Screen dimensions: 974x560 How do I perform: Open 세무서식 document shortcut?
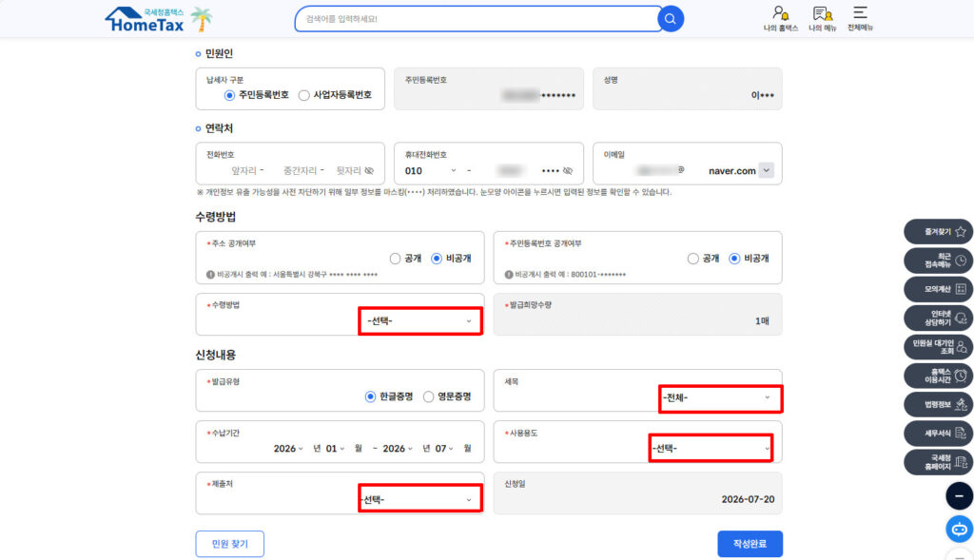(939, 434)
